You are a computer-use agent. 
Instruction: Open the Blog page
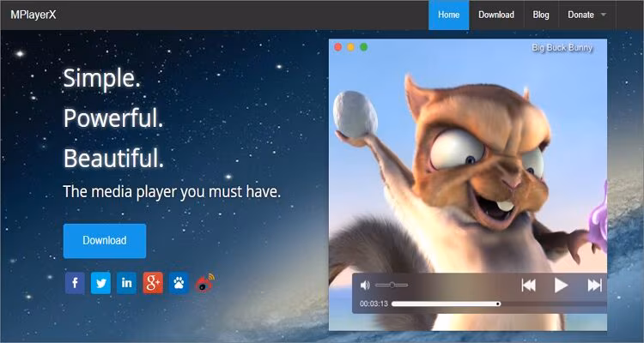pyautogui.click(x=541, y=15)
